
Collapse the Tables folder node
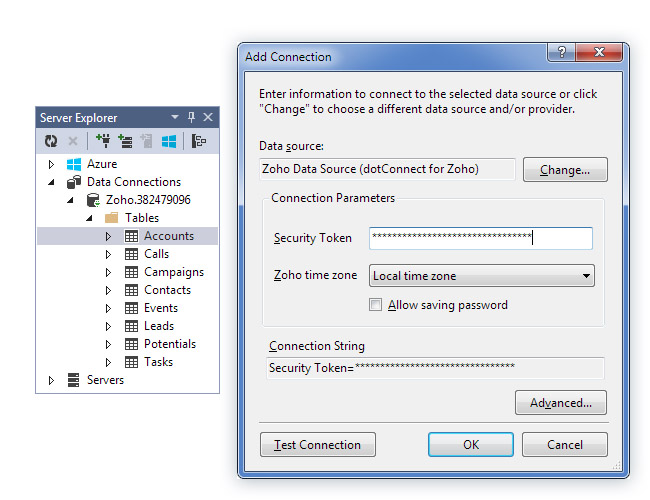click(90, 218)
